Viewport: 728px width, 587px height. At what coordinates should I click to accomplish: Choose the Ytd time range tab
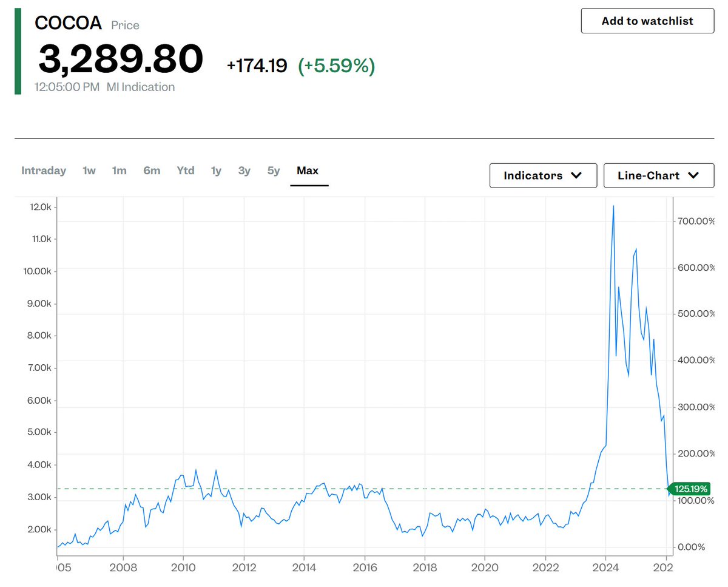click(186, 171)
